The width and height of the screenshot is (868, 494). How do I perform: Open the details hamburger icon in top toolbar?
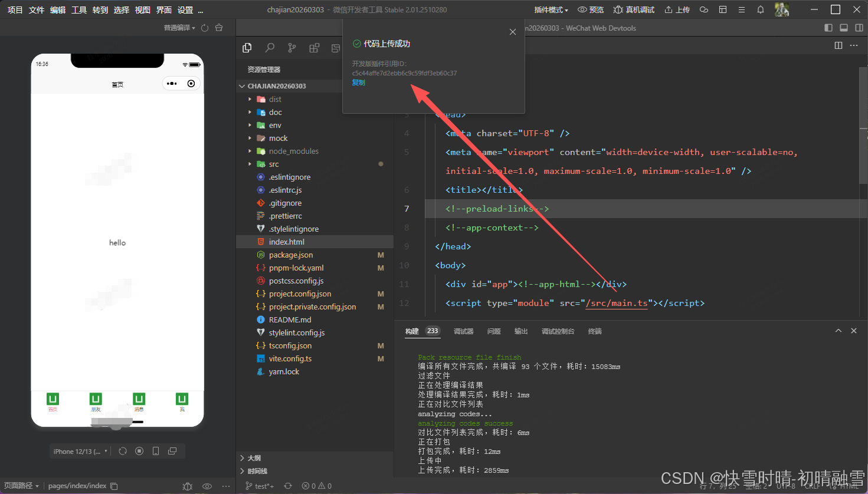pos(742,9)
